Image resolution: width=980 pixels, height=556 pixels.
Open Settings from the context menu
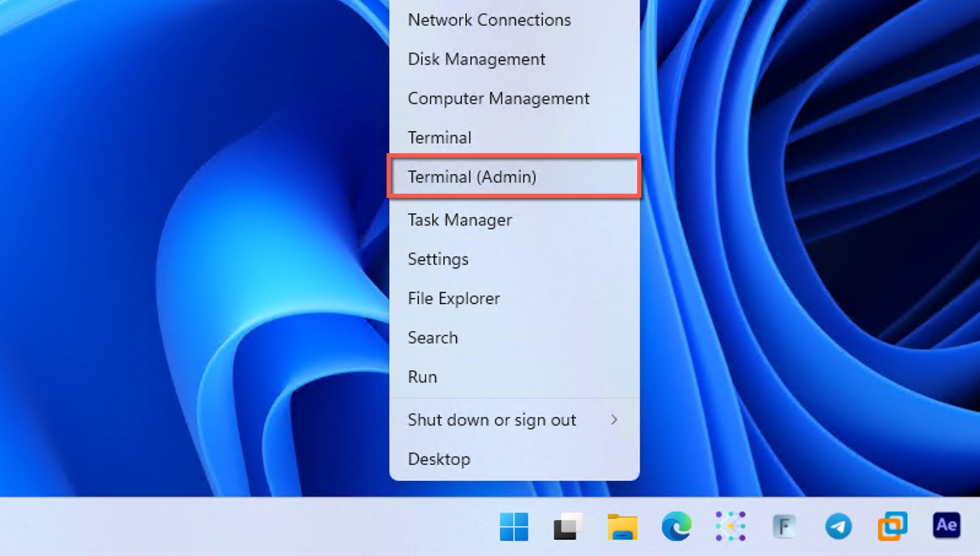pos(515,259)
